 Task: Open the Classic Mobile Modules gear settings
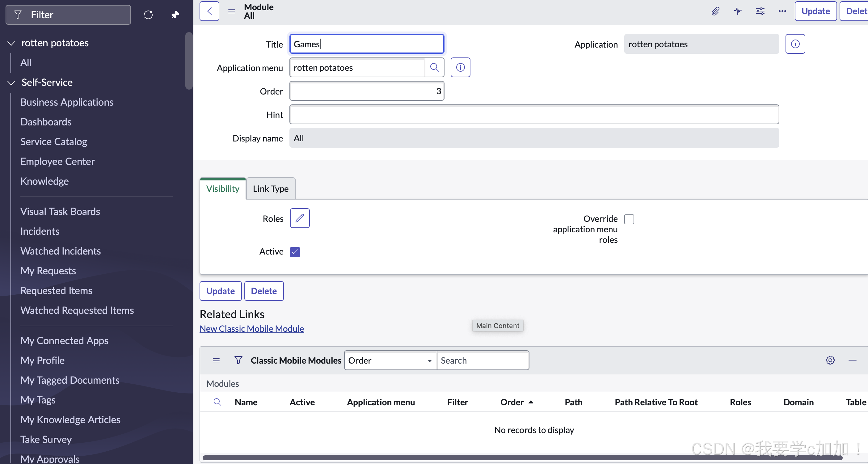pyautogui.click(x=830, y=360)
